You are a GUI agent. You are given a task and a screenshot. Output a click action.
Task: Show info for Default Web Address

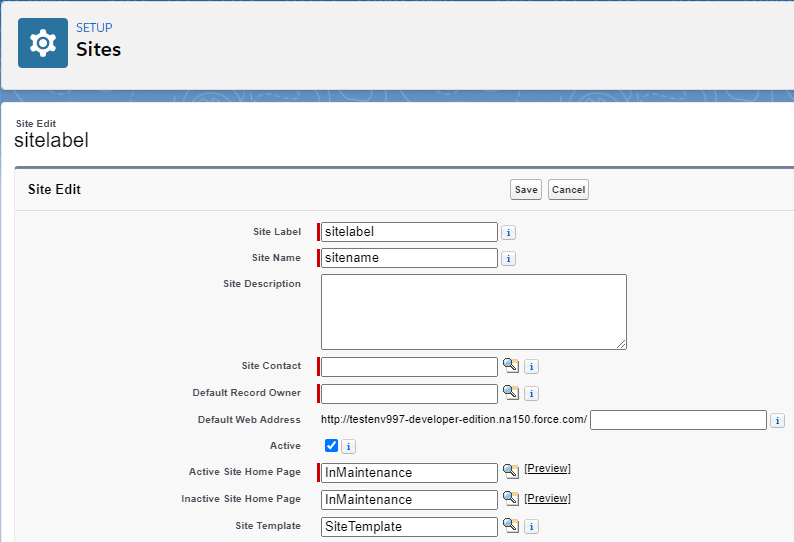tap(778, 421)
